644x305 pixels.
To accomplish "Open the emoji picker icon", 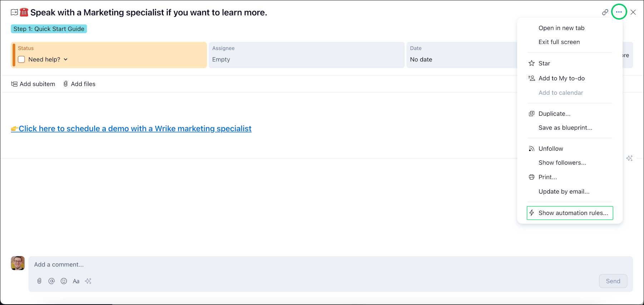I will click(64, 281).
